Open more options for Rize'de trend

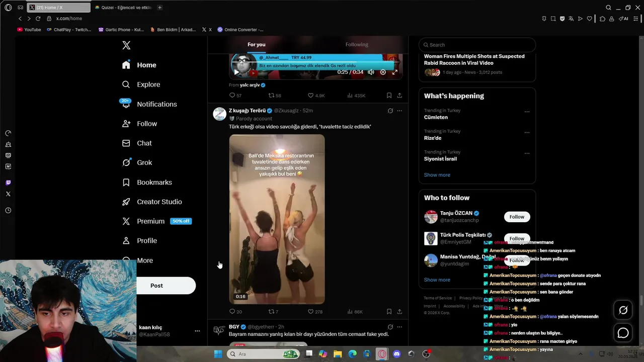[527, 132]
